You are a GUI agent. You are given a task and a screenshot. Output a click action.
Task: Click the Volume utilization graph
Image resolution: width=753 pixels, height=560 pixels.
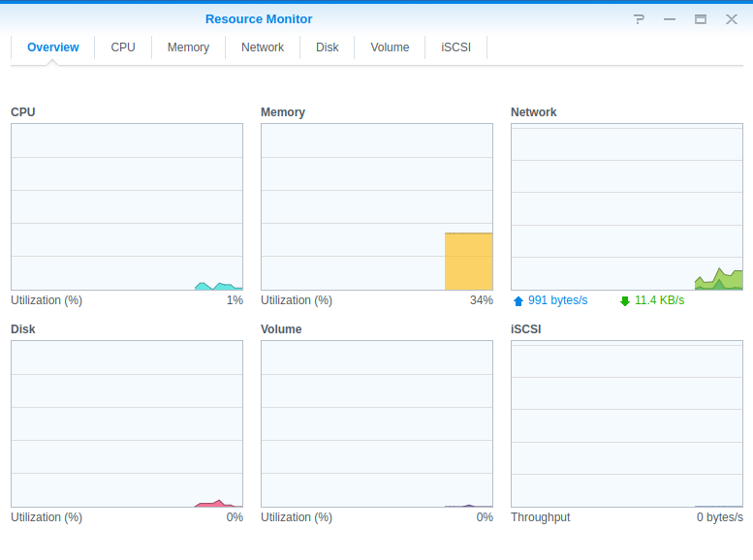click(x=377, y=423)
